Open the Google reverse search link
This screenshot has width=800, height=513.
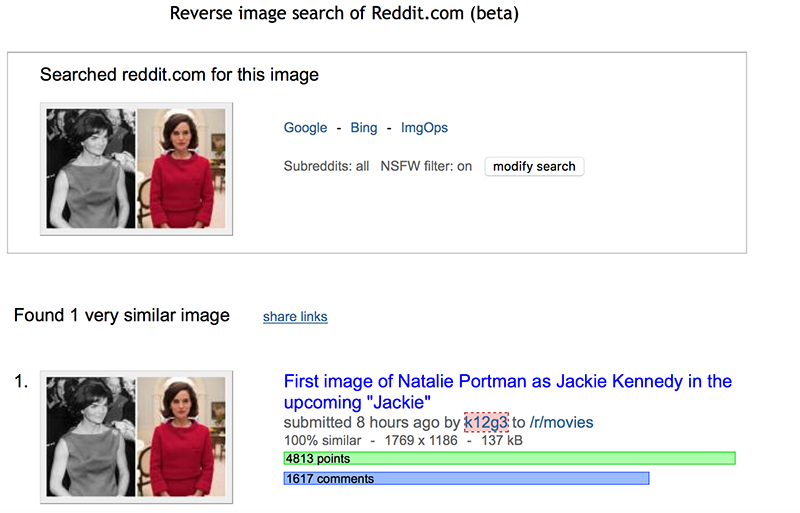pos(305,128)
